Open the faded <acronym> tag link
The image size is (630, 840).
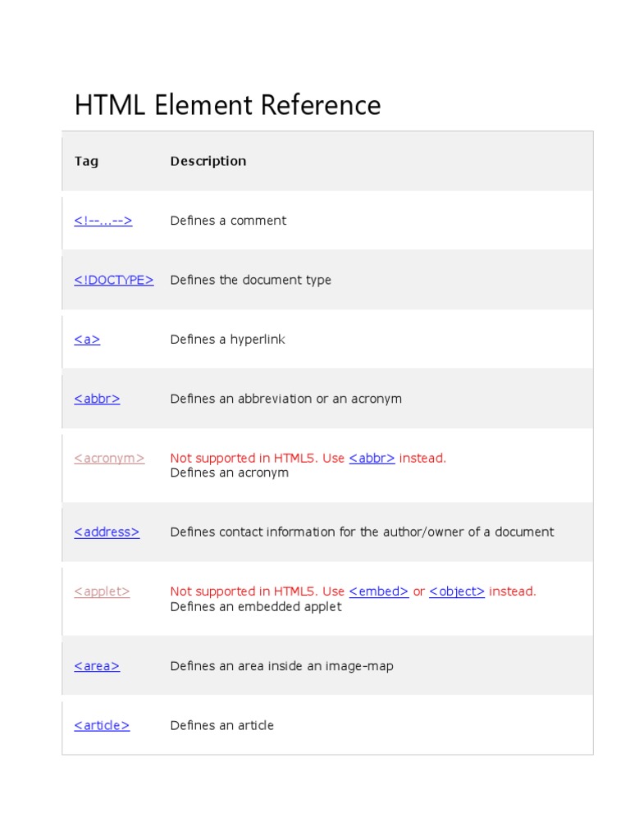pyautogui.click(x=109, y=459)
